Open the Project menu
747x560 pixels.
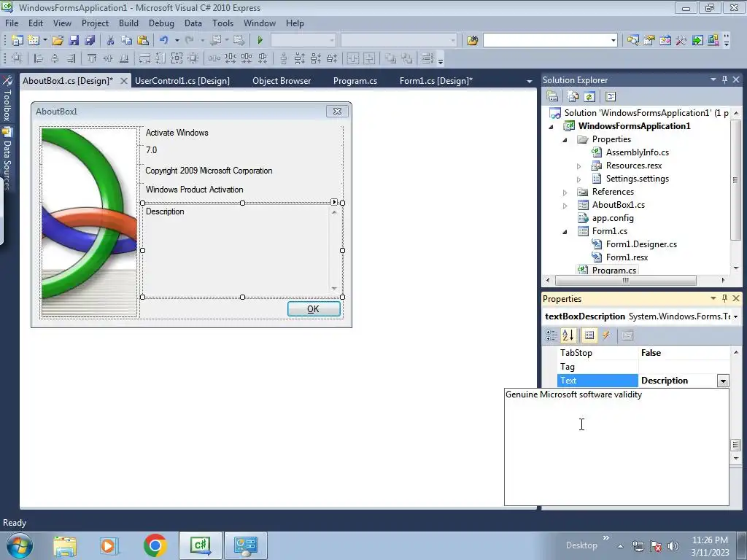click(95, 23)
